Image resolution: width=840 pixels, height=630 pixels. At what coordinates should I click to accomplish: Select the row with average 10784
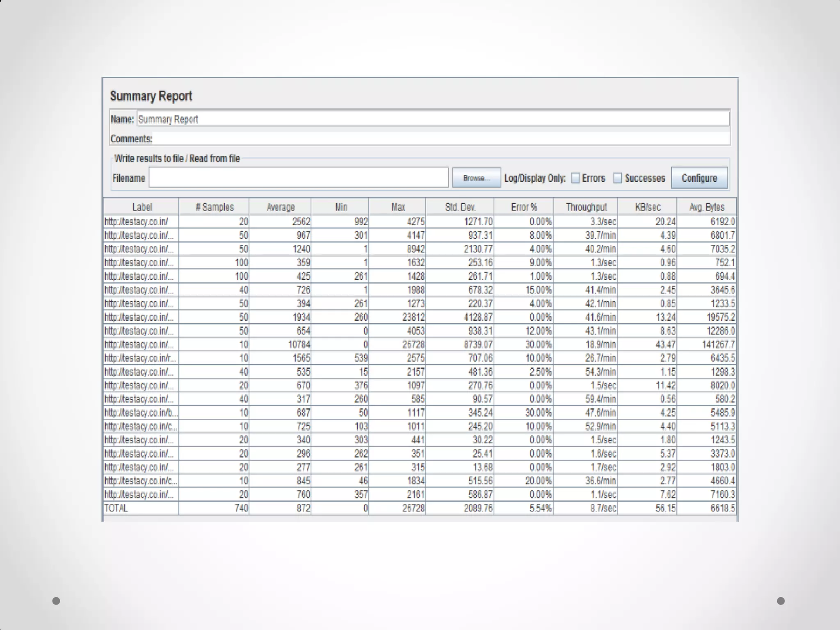click(299, 344)
